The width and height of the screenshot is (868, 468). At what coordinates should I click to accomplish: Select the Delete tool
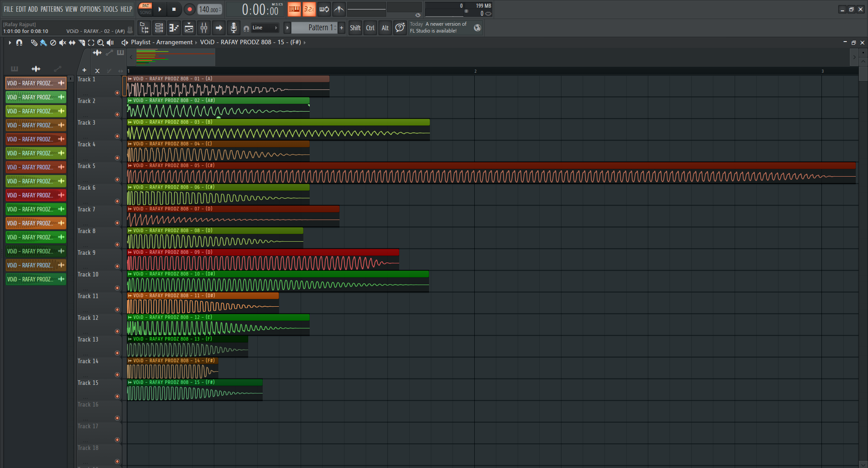53,42
